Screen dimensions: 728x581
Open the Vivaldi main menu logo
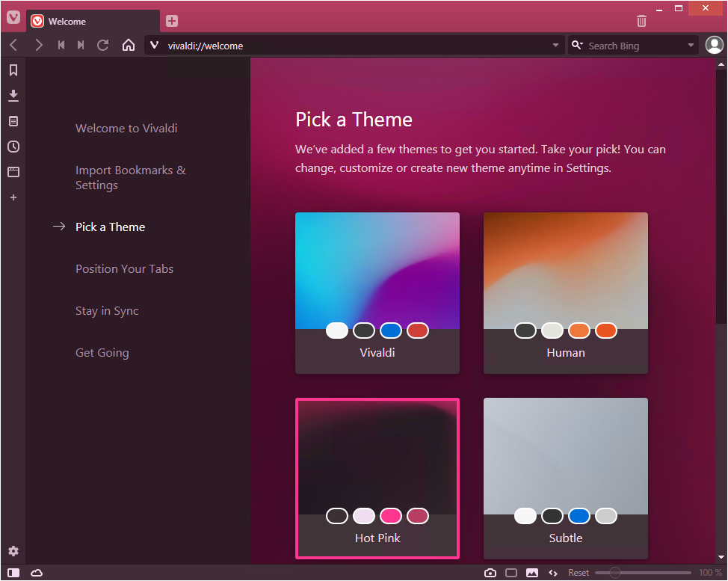click(x=13, y=18)
